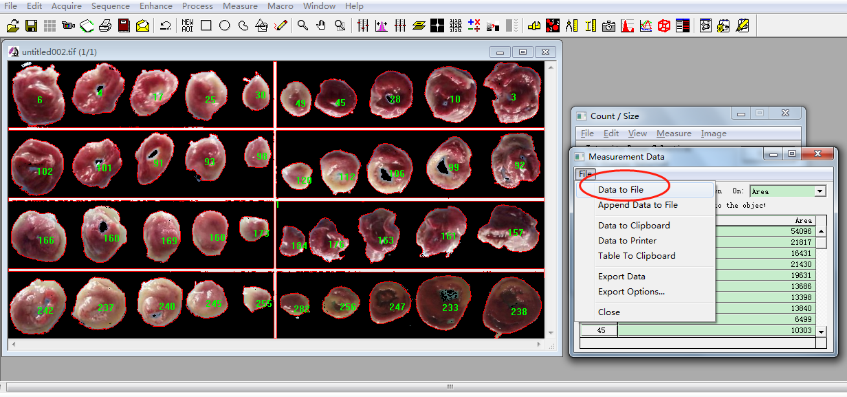Select the rectangular AOI tool

click(x=206, y=25)
